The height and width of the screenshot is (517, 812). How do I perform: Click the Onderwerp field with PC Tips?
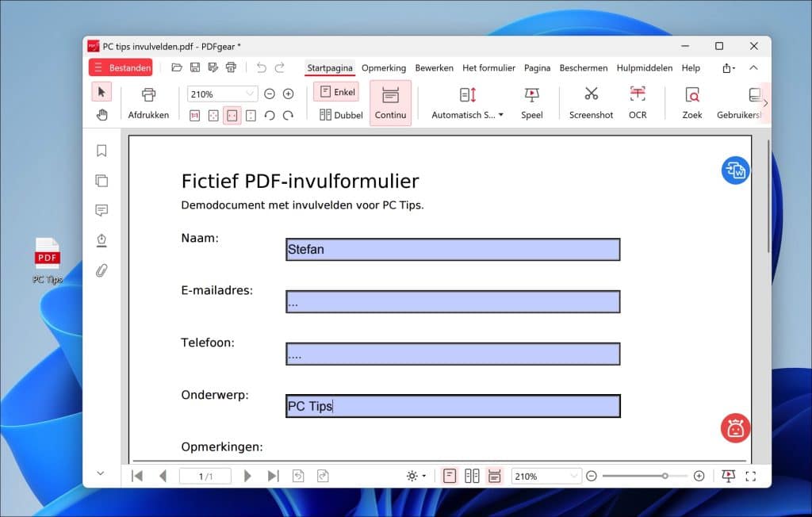453,406
